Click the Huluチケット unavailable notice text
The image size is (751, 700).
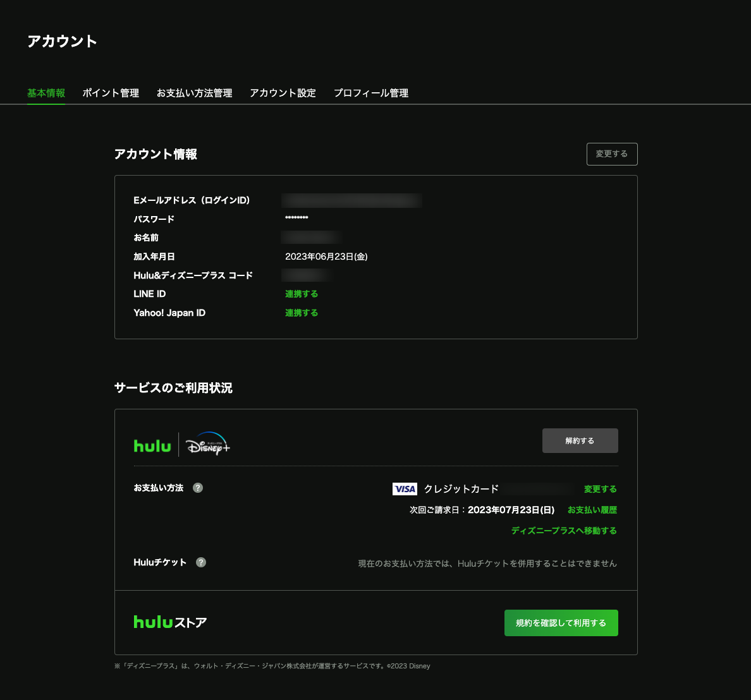click(487, 564)
